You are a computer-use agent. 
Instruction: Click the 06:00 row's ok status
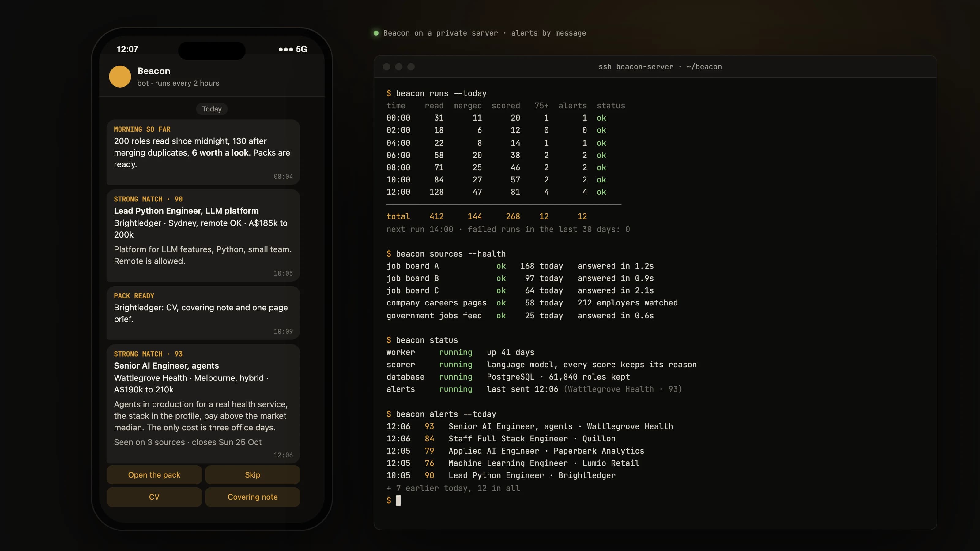pos(601,155)
